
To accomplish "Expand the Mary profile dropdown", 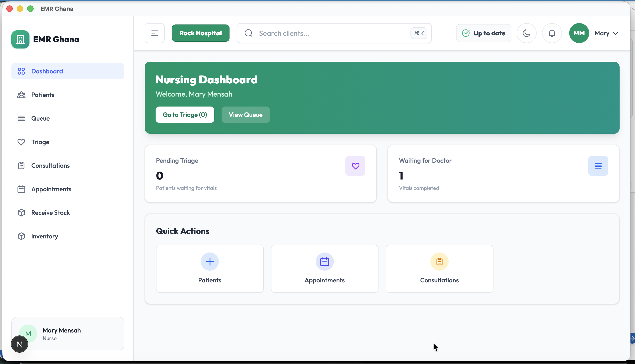I will 606,33.
